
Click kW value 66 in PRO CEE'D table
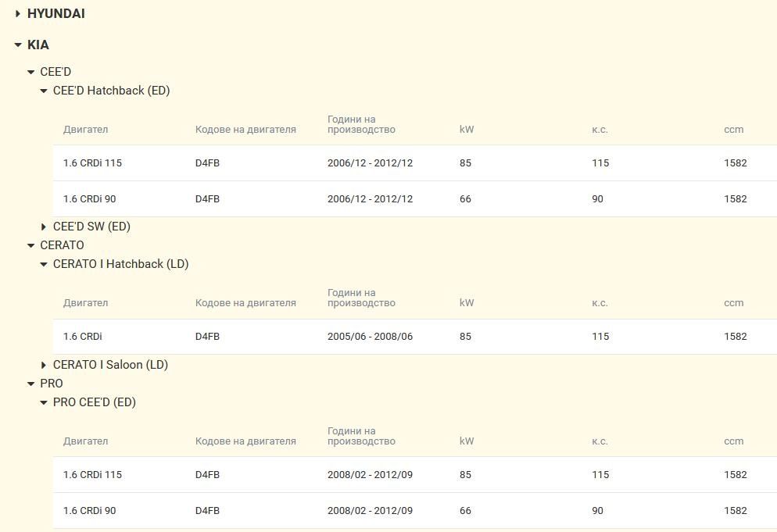pos(465,511)
